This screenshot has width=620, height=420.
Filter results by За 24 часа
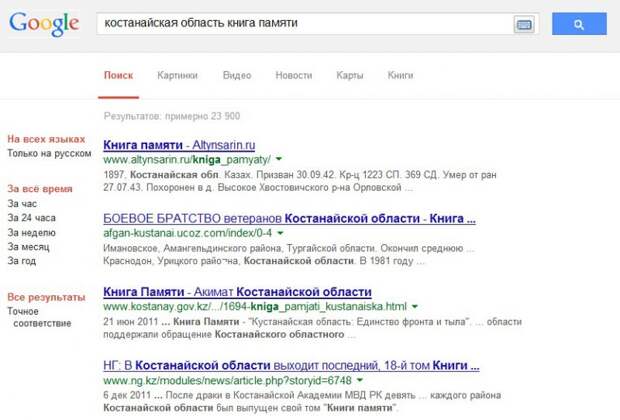31,217
